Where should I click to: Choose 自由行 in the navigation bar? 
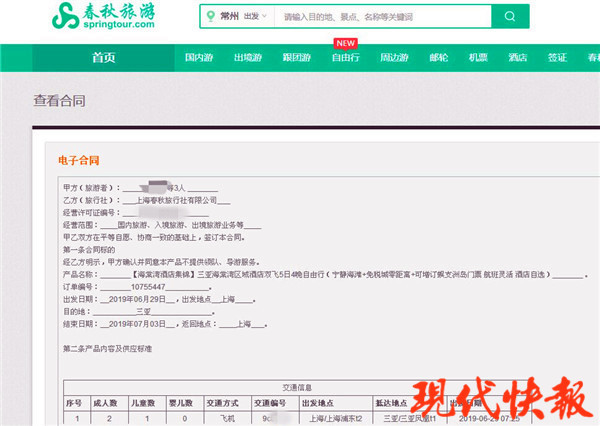point(346,59)
